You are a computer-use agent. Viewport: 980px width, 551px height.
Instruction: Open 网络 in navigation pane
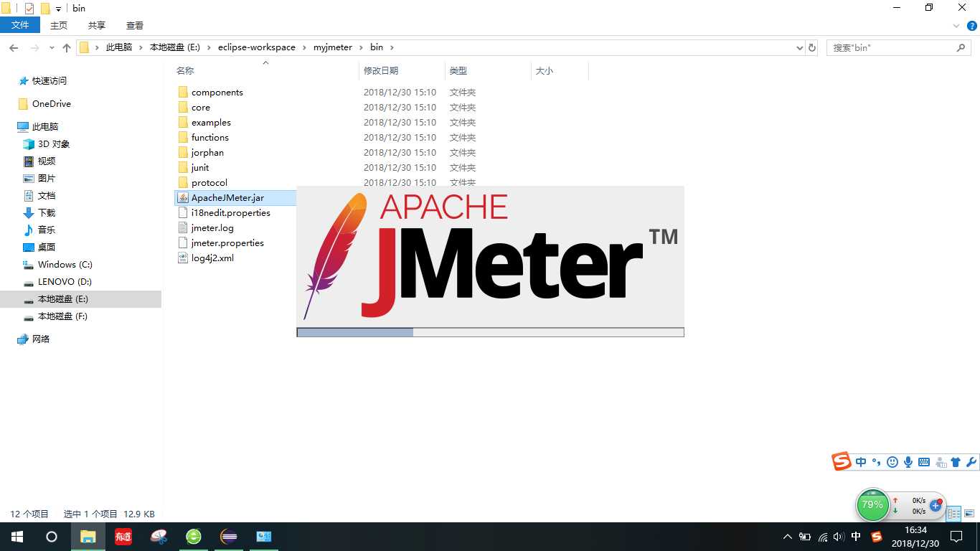[41, 339]
